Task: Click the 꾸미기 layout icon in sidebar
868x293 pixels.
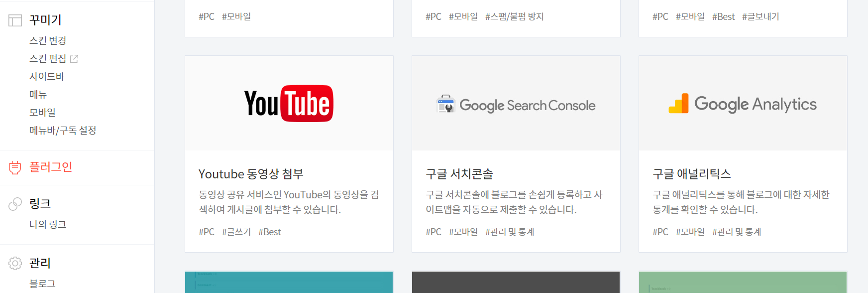Action: pyautogui.click(x=15, y=20)
